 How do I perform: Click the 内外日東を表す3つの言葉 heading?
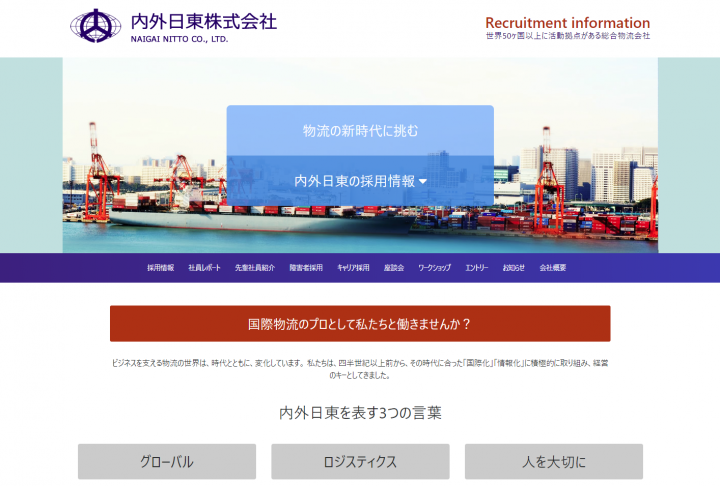[x=360, y=413]
